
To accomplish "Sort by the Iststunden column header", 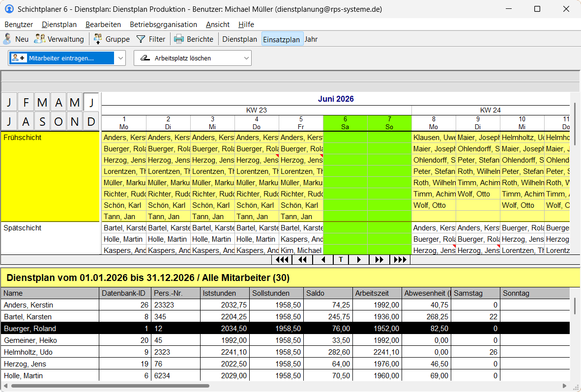I will tap(225, 293).
